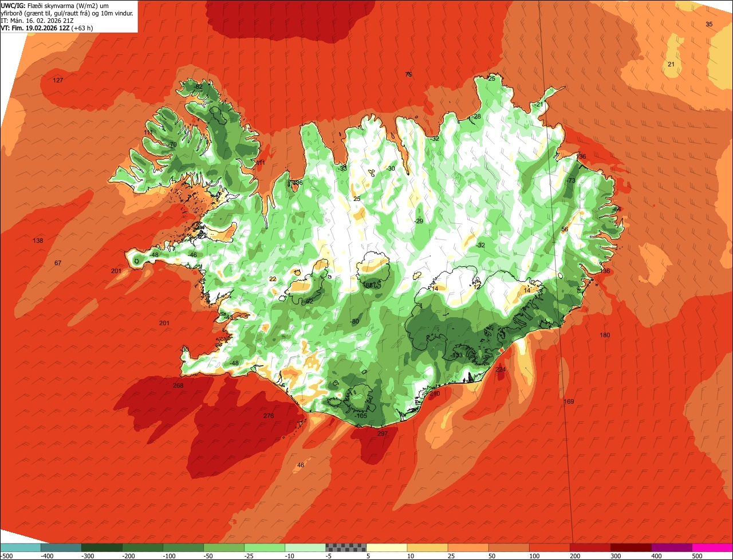Viewport: 733px width, 560px height.
Task: Click the map value 210
Action: [435, 393]
